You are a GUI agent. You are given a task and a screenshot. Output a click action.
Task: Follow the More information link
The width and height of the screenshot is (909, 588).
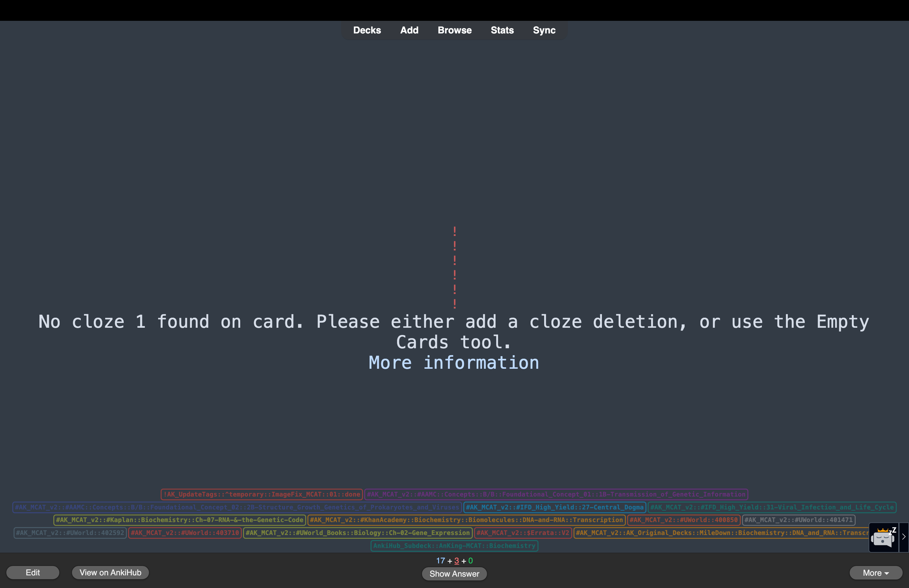[454, 363]
